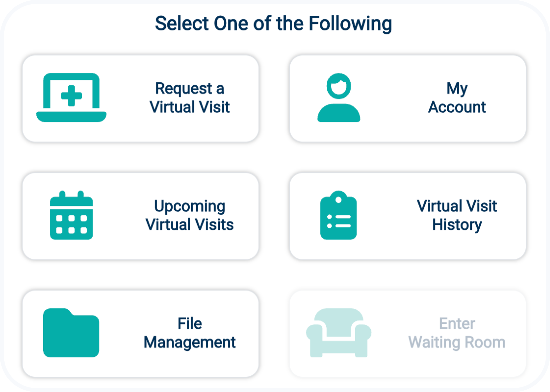Click the person profile icon
This screenshot has height=392, width=550.
339,97
